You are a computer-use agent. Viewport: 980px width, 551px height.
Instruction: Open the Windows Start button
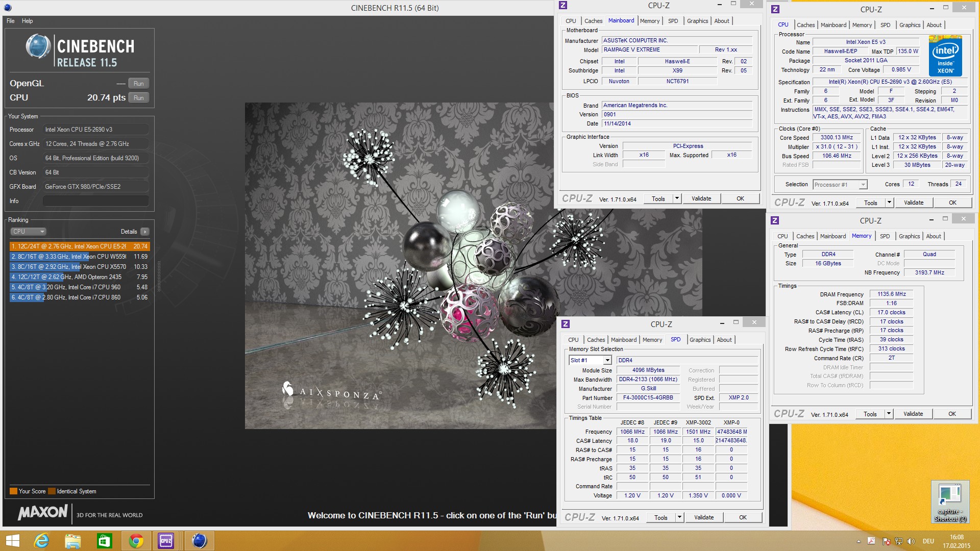coord(12,541)
